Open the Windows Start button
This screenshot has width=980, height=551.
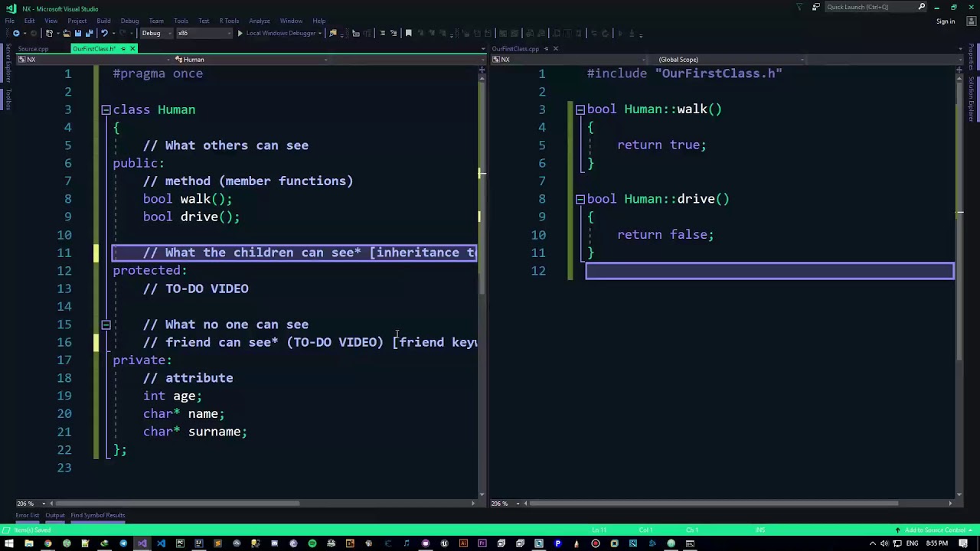coord(9,543)
